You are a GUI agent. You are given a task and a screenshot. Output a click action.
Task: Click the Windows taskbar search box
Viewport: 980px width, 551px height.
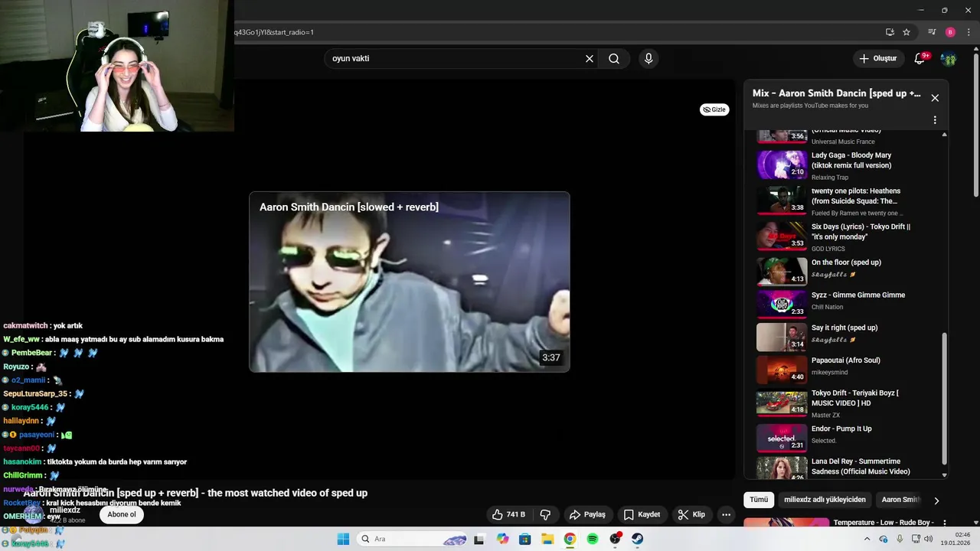412,539
